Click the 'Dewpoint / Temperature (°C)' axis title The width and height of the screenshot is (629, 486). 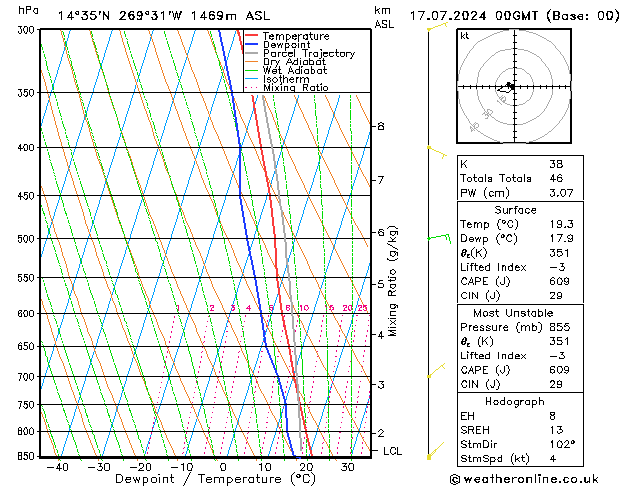click(215, 479)
